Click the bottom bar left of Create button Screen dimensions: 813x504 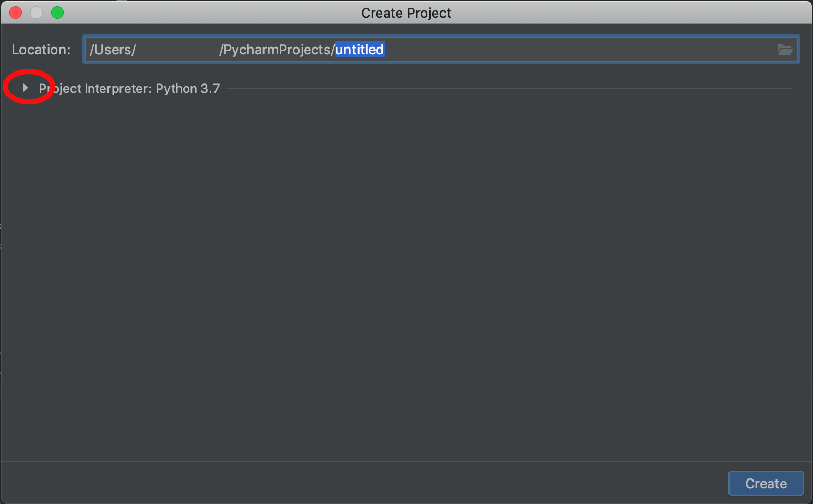pyautogui.click(x=365, y=483)
